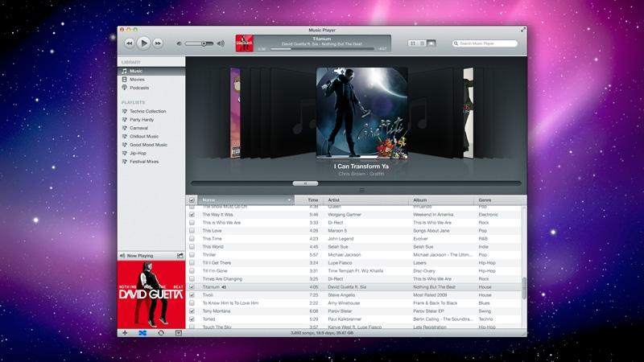Sort songs by the Artist column header

coord(334,200)
